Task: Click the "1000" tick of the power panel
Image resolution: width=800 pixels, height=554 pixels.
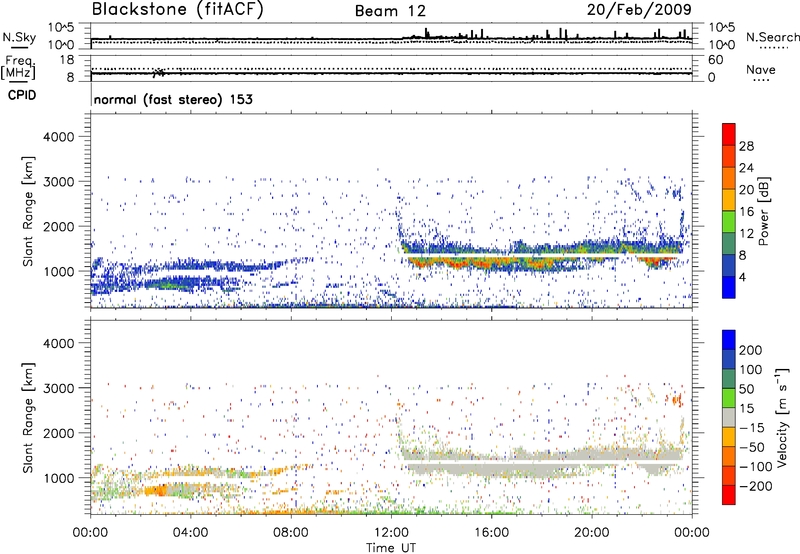Action: [x=58, y=271]
